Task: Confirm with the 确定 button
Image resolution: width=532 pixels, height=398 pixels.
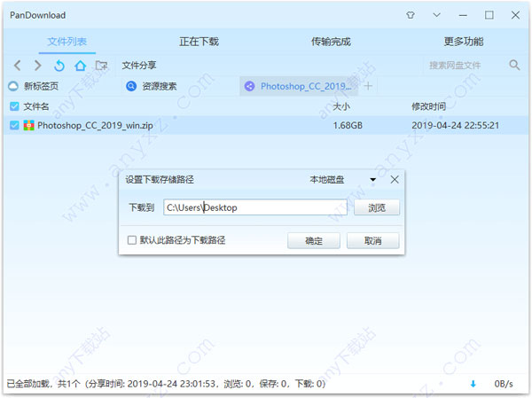Action: (314, 240)
